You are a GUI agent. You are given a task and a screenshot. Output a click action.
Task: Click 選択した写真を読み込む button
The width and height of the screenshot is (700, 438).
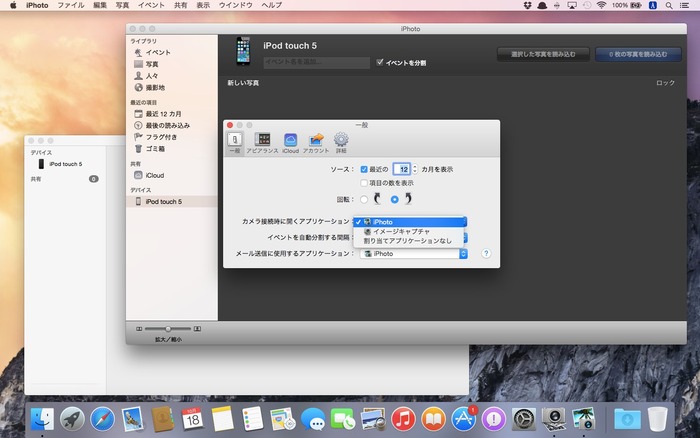click(x=543, y=54)
